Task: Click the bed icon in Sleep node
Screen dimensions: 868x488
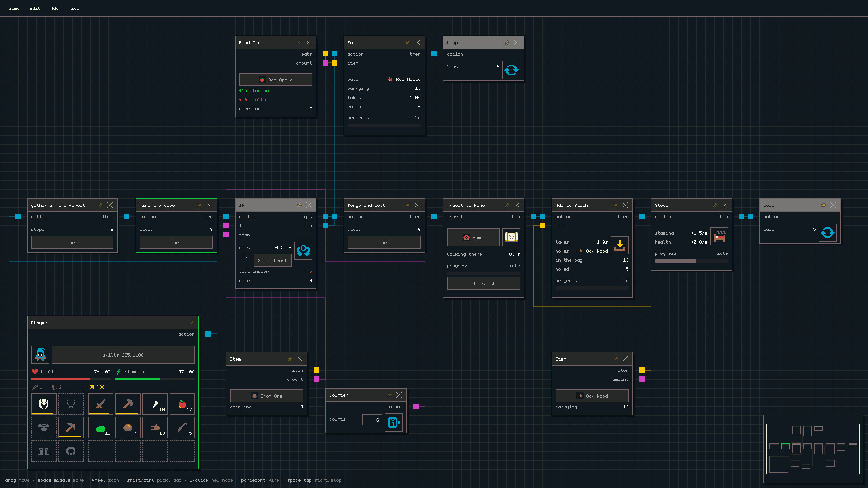Action: pyautogui.click(x=719, y=236)
